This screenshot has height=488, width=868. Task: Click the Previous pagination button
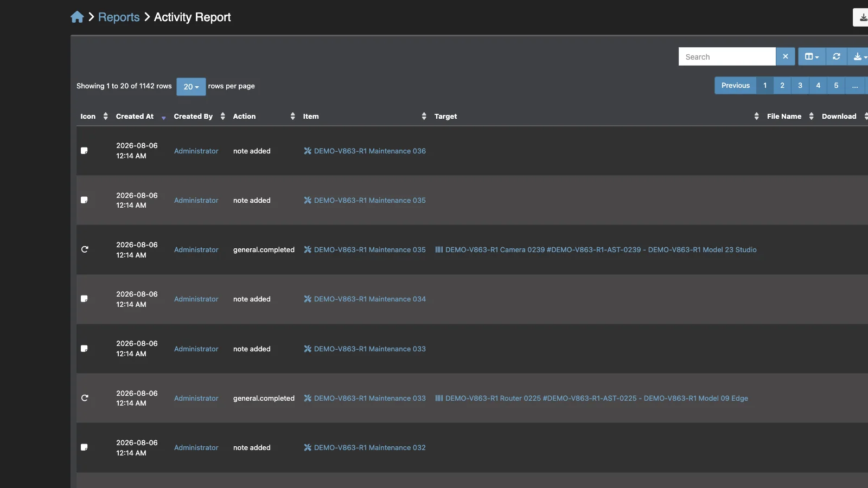[735, 86]
